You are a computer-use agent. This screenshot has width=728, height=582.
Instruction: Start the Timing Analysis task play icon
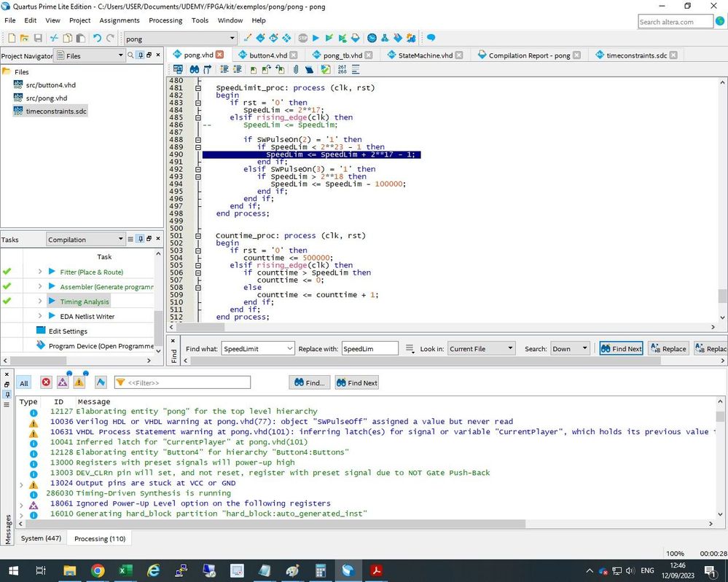(52, 301)
